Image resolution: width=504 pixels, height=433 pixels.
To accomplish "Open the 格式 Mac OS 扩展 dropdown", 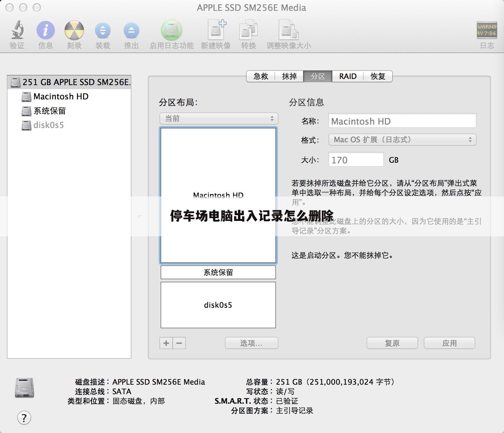I will coord(402,140).
